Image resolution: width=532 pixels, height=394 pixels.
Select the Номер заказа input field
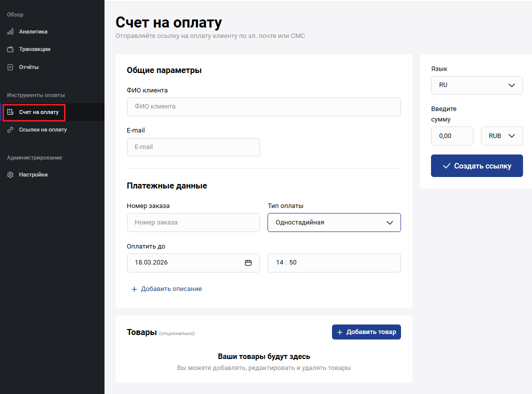coord(193,222)
